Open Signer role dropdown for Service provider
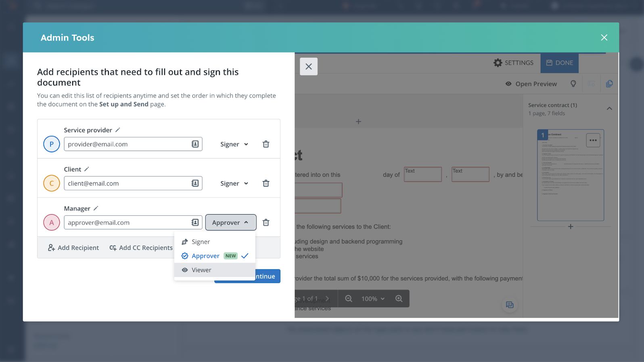 234,144
